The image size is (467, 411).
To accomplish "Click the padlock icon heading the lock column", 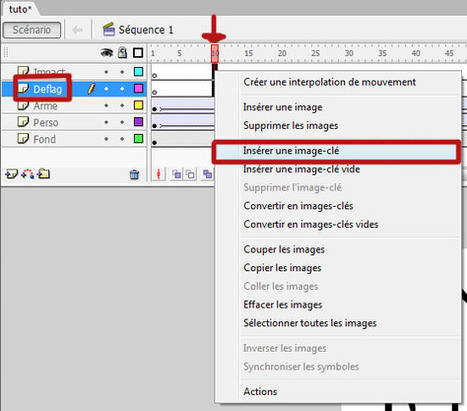I will 122,52.
